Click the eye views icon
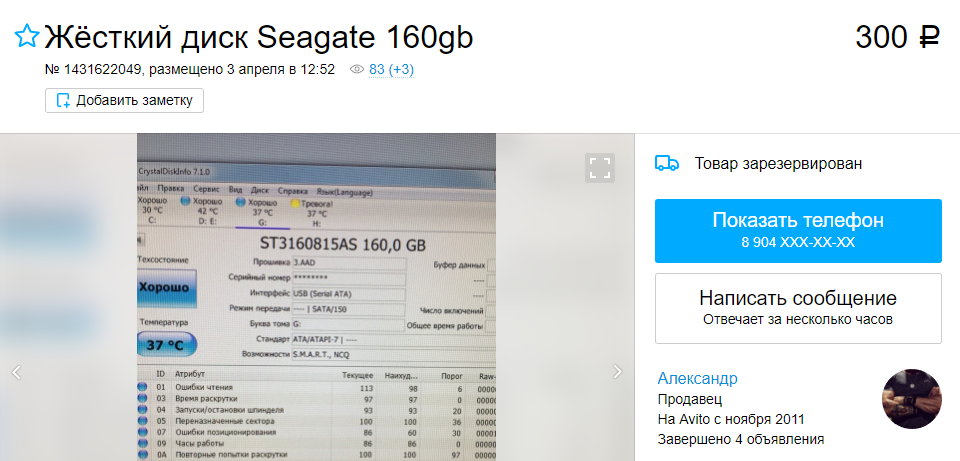Image resolution: width=960 pixels, height=461 pixels. point(357,70)
